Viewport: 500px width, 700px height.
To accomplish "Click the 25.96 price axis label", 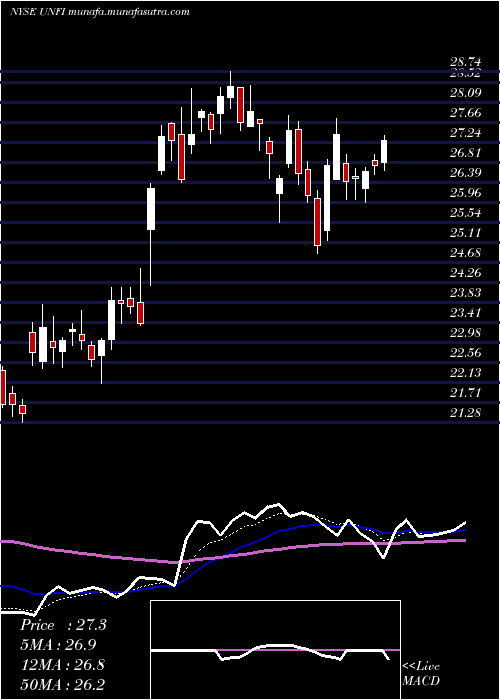I will point(465,193).
